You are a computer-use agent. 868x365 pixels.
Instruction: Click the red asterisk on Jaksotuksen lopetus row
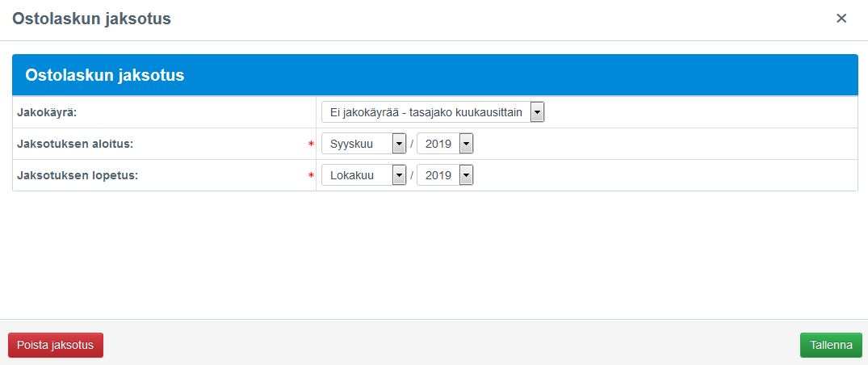(311, 176)
